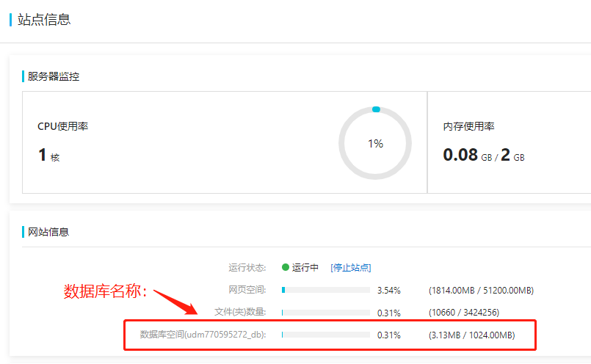
Task: Click the 文件(夹)数量 usage progress bar
Action: [x=326, y=313]
